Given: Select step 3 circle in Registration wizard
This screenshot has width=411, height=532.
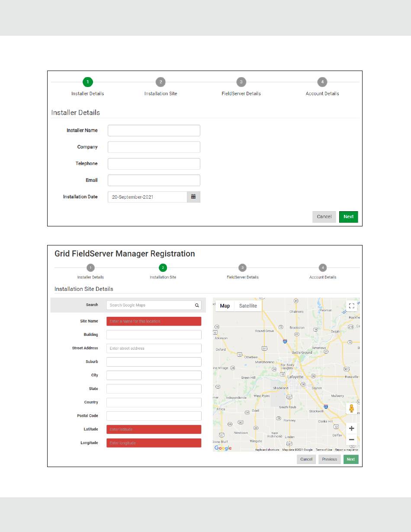Looking at the screenshot, I should pos(243,268).
